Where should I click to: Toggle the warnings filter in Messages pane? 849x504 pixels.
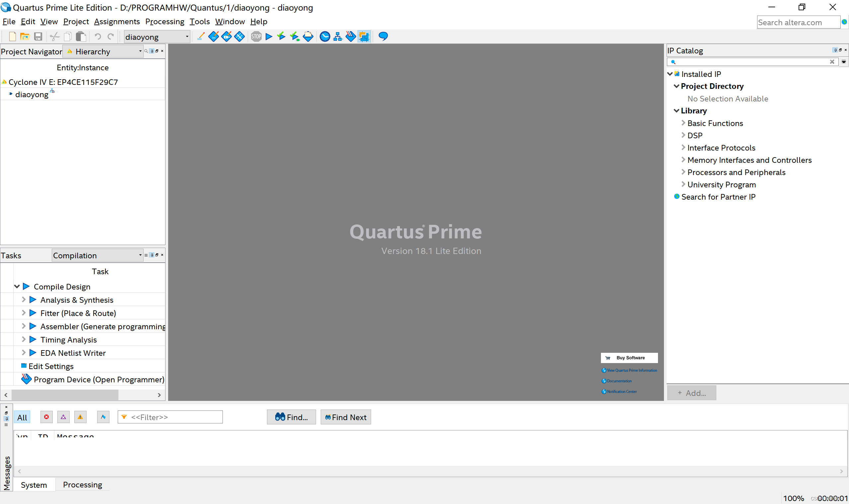coord(80,417)
